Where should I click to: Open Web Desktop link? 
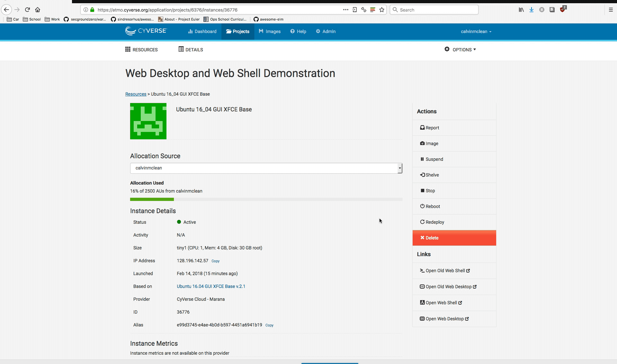click(454, 319)
